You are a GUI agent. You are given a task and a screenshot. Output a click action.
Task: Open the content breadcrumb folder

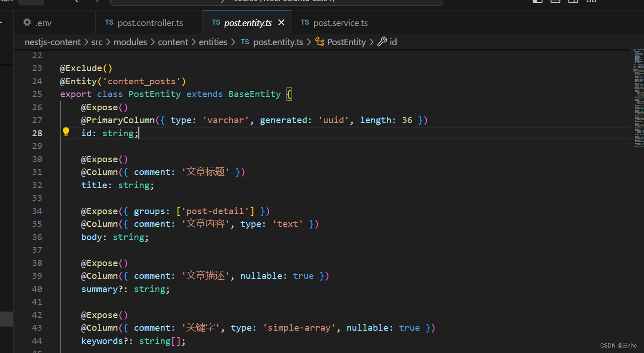[173, 42]
